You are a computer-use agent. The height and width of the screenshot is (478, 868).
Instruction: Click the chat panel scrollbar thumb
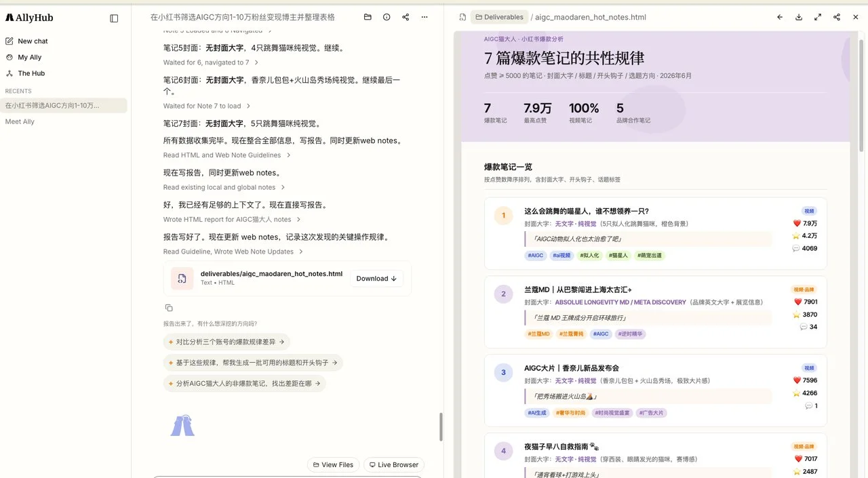(x=441, y=426)
